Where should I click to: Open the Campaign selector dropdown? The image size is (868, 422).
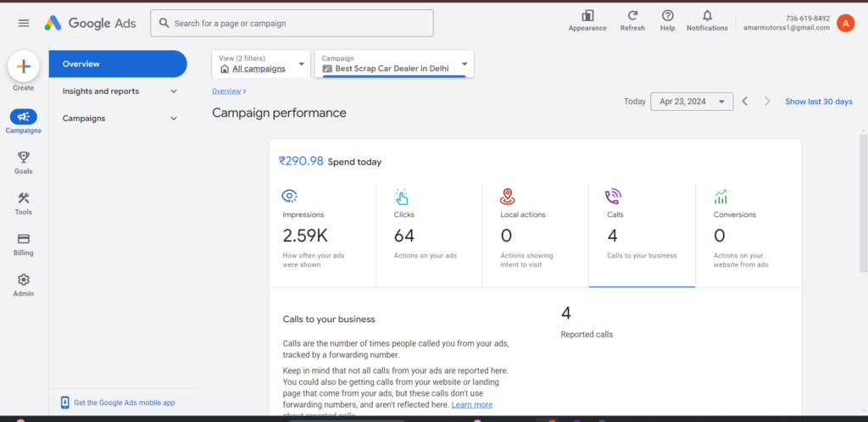point(394,64)
